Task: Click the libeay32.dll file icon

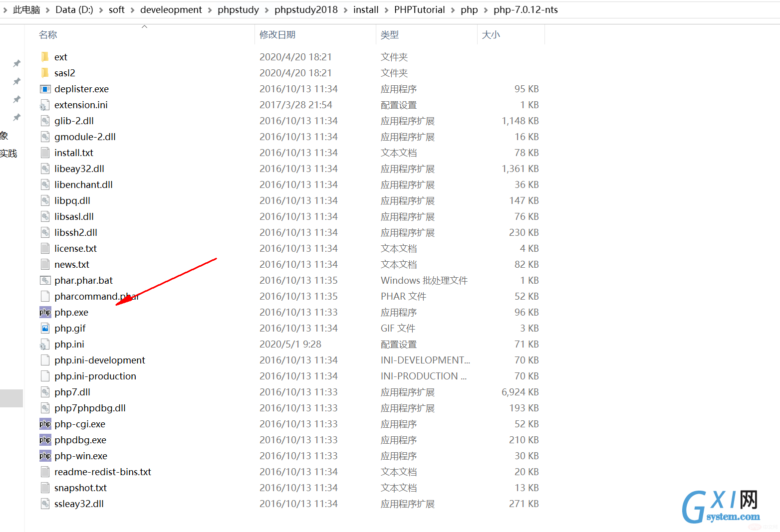Action: pyautogui.click(x=45, y=169)
